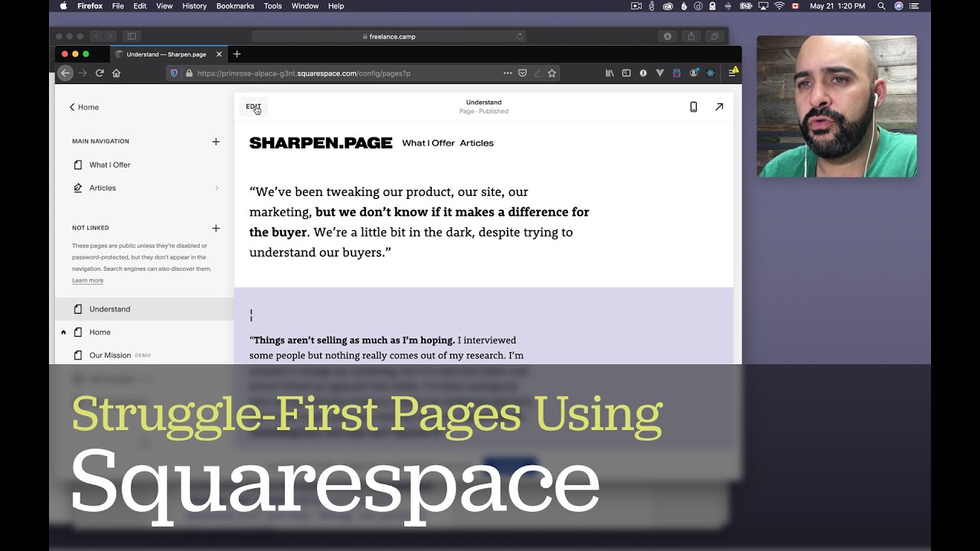Open Siri from menu bar

click(899, 6)
